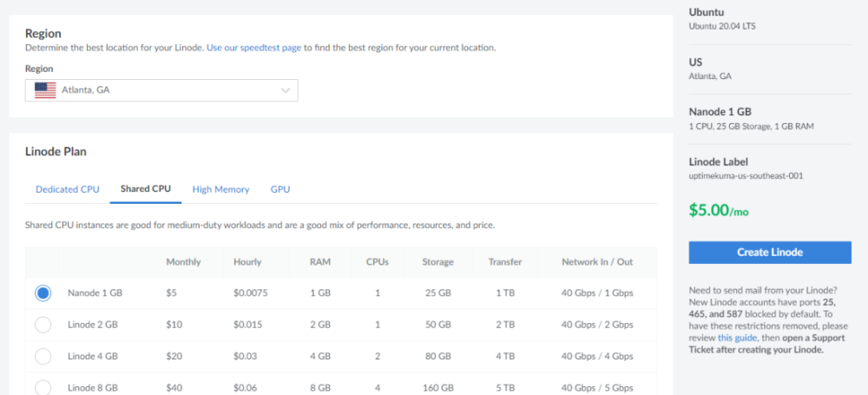Click the Nanode 1 GB plan row label
The image size is (868, 395).
pyautogui.click(x=95, y=293)
